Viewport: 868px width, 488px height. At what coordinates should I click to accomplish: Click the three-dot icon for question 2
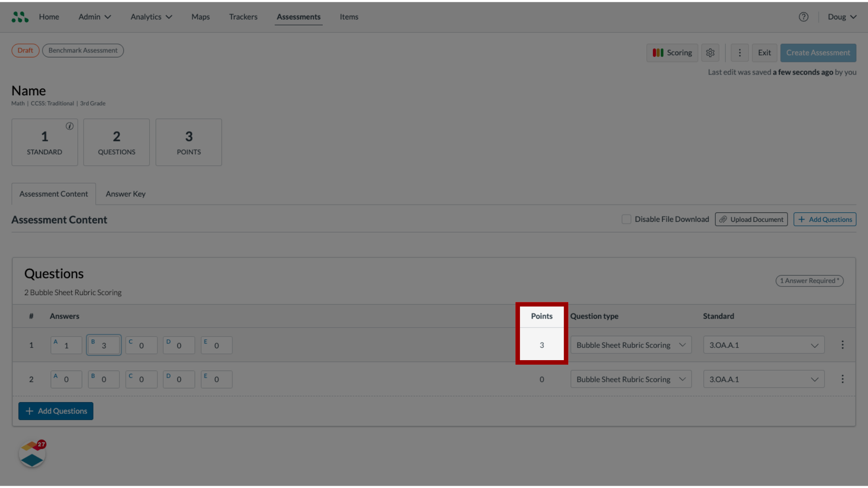[842, 379]
